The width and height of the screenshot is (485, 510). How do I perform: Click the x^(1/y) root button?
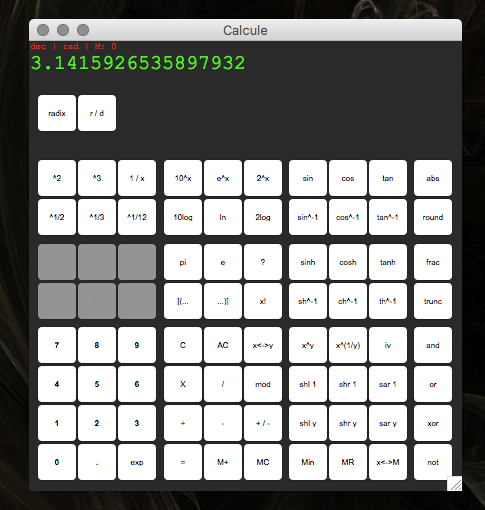tap(348, 345)
